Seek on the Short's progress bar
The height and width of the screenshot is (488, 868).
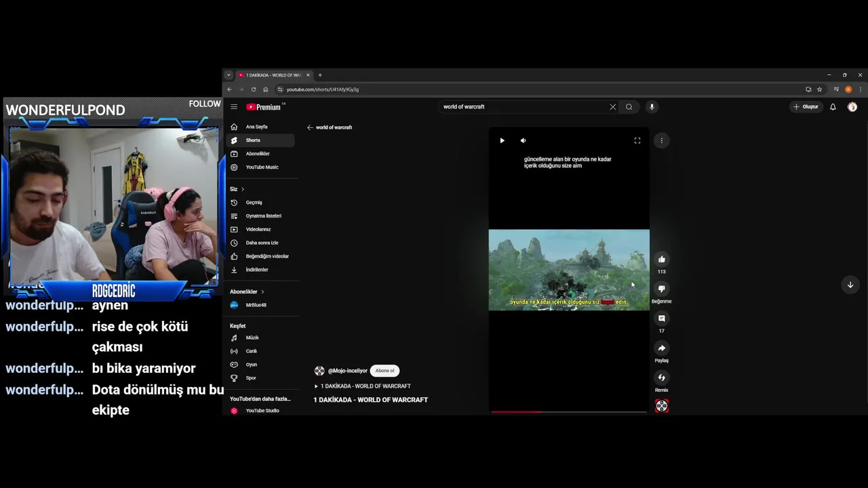569,411
